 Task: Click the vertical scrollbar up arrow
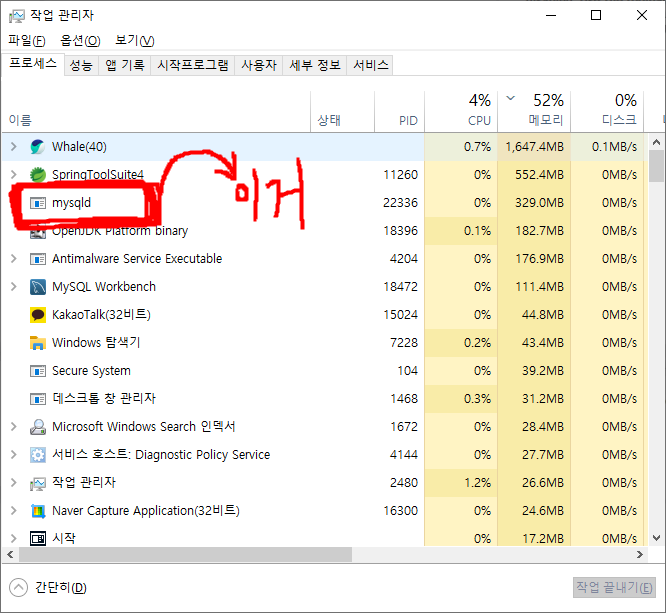point(657,142)
